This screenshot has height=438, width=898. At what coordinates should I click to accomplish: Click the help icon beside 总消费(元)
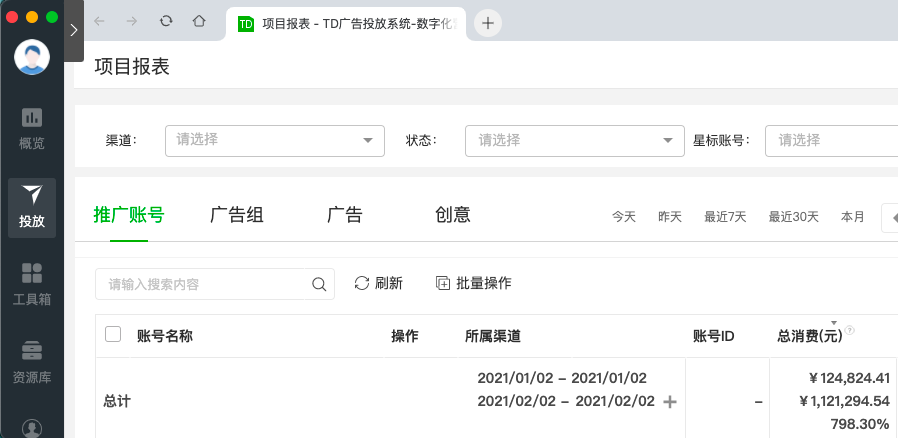coord(850,330)
